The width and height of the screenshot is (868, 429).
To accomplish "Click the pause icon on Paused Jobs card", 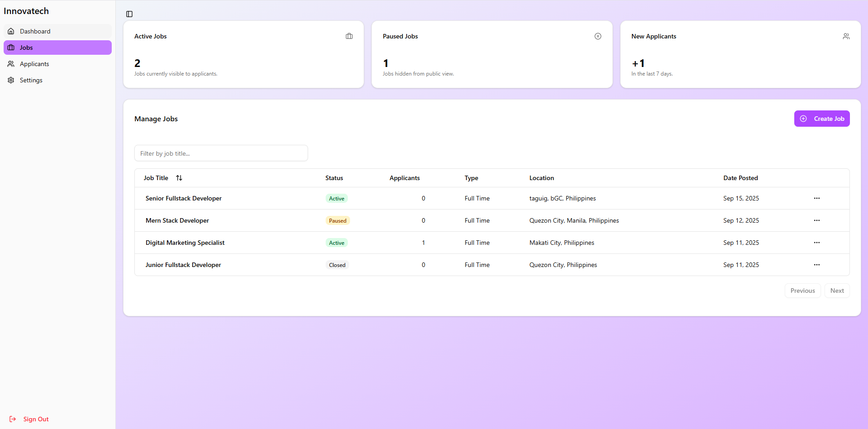I will pyautogui.click(x=598, y=36).
